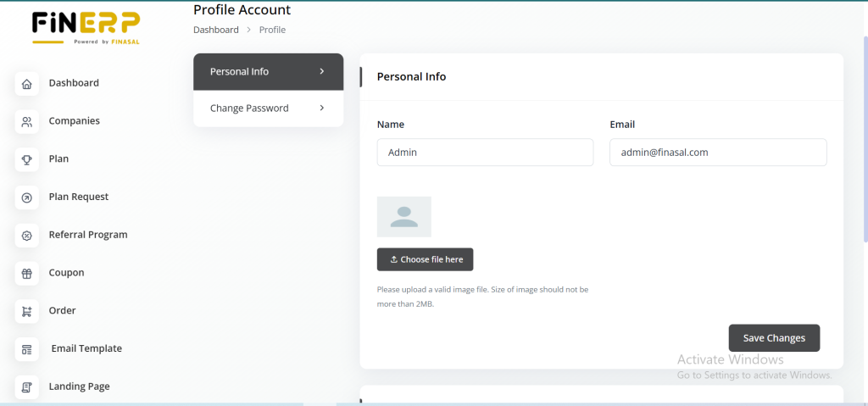Click the Referral Program badge icon

pyautogui.click(x=27, y=236)
